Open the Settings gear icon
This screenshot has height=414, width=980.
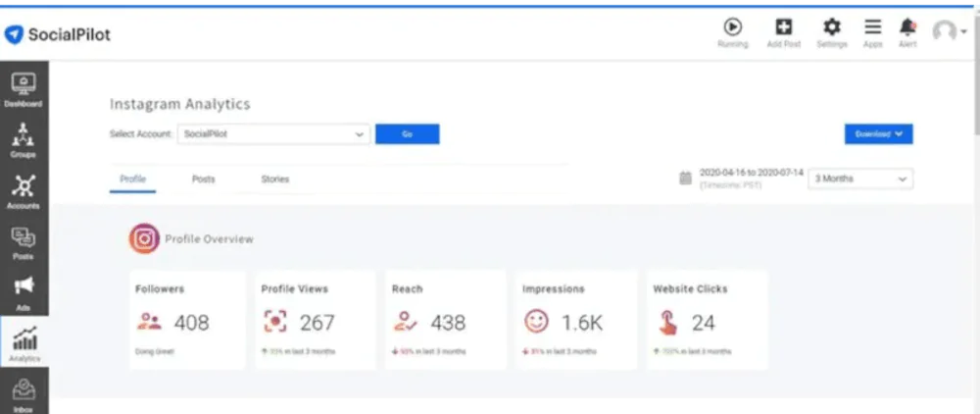coord(832,32)
